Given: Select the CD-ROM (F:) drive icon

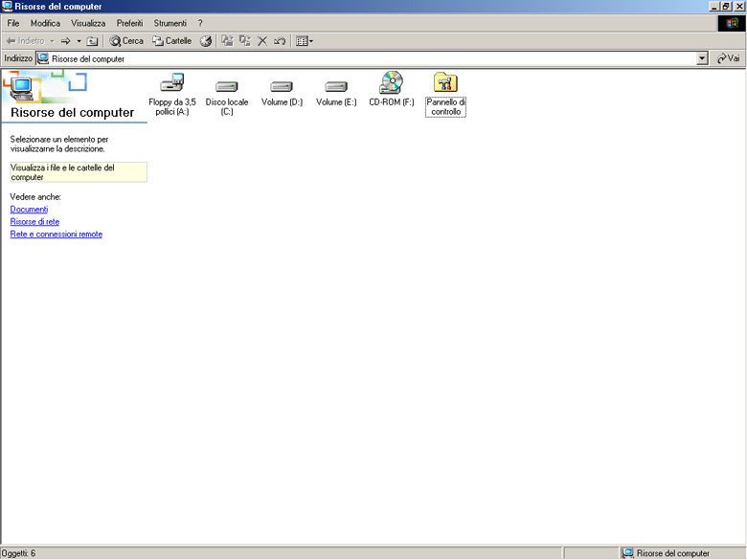Looking at the screenshot, I should (391, 83).
